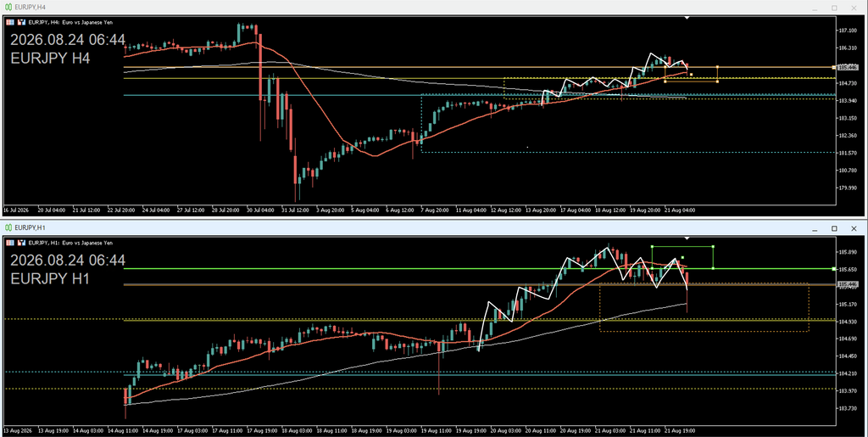Maximize the EURJPY,H1 chart window
This screenshot has height=437, width=868.
(834, 228)
